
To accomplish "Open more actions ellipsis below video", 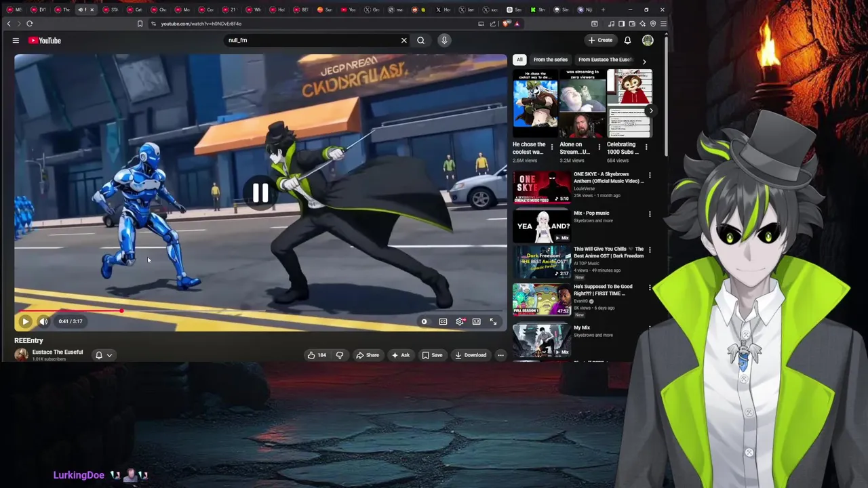I will (x=500, y=355).
